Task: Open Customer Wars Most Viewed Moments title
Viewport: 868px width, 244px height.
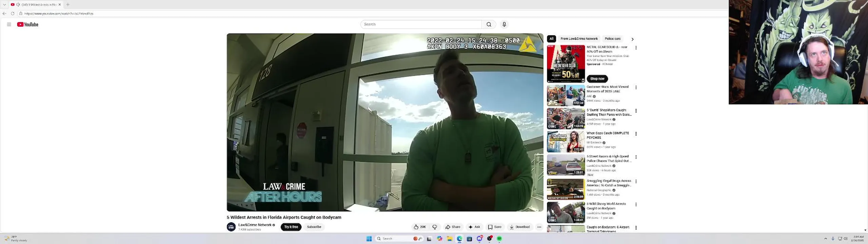Action: (x=608, y=89)
